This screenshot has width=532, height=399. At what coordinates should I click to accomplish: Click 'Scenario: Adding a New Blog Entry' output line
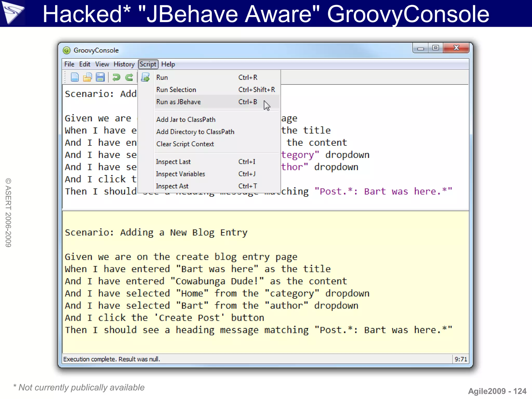(156, 232)
